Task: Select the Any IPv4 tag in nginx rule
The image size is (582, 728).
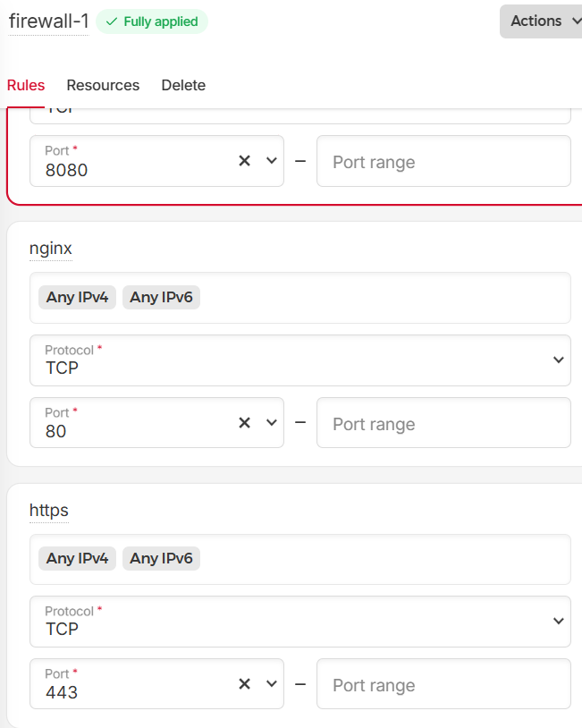Action: coord(77,297)
